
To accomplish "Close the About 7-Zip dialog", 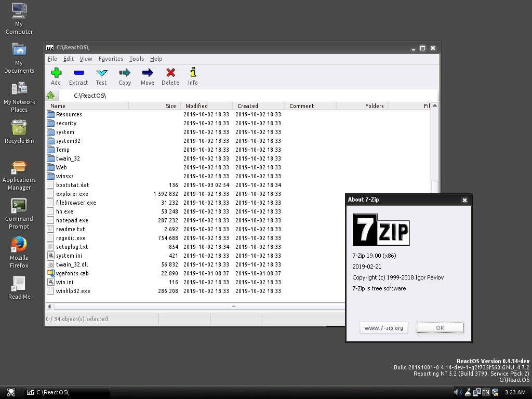I will pos(465,200).
